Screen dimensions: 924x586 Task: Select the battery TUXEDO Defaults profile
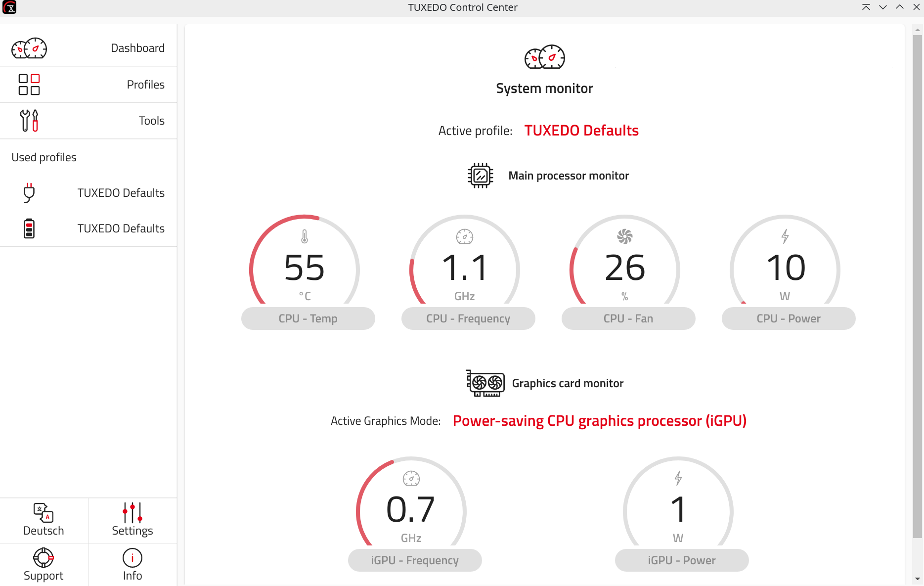click(x=88, y=228)
